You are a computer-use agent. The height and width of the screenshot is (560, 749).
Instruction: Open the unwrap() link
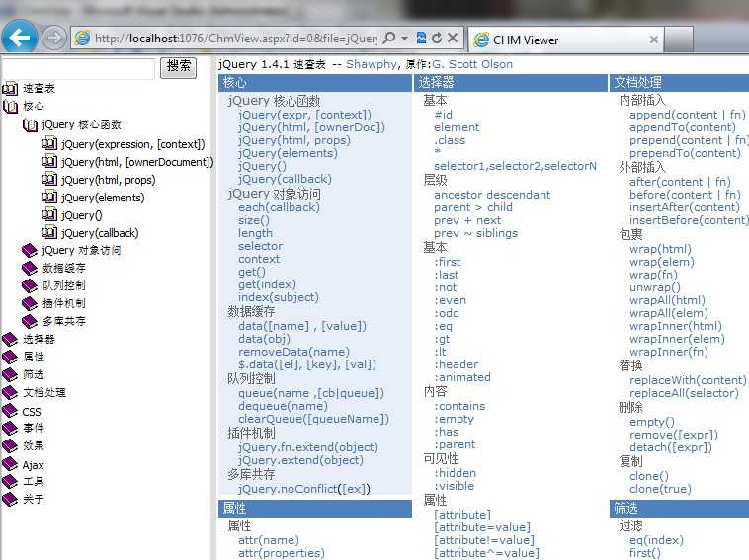(654, 287)
